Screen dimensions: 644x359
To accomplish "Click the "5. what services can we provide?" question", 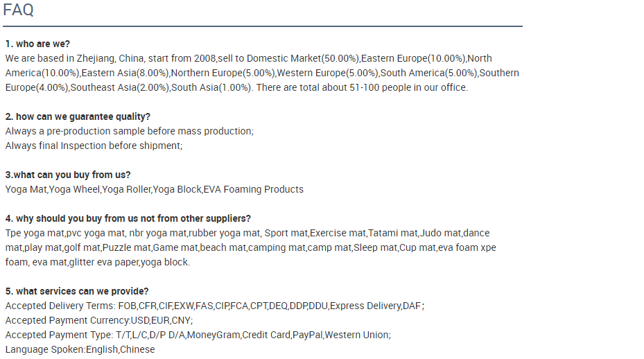I will tap(77, 291).
